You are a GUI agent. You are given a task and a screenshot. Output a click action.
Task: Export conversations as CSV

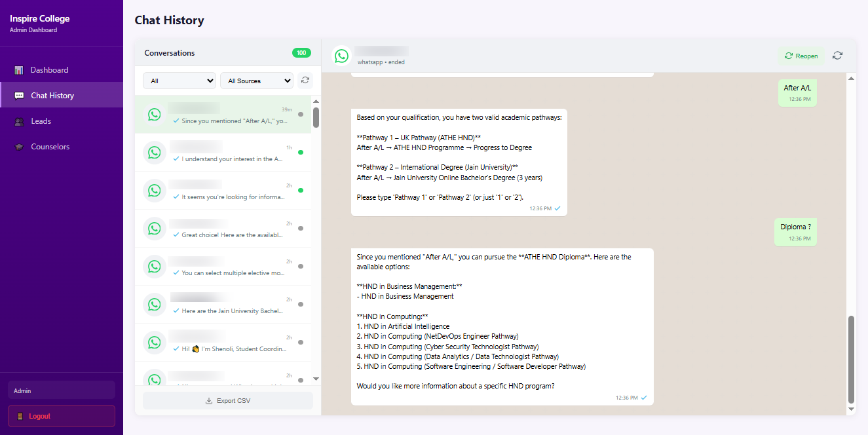(228, 400)
